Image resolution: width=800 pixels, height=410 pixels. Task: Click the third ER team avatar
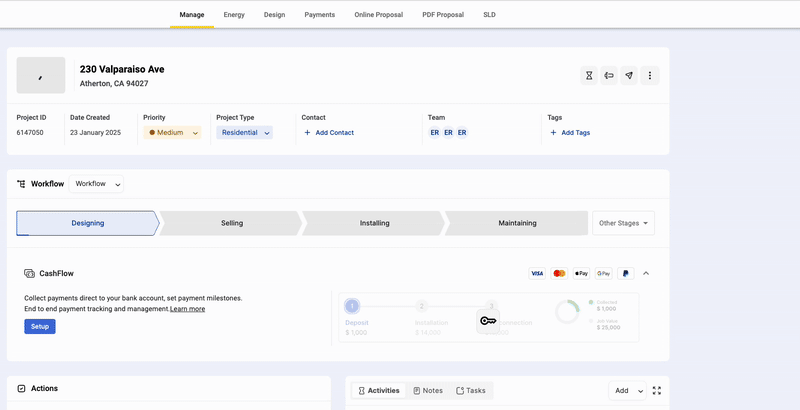tap(462, 133)
